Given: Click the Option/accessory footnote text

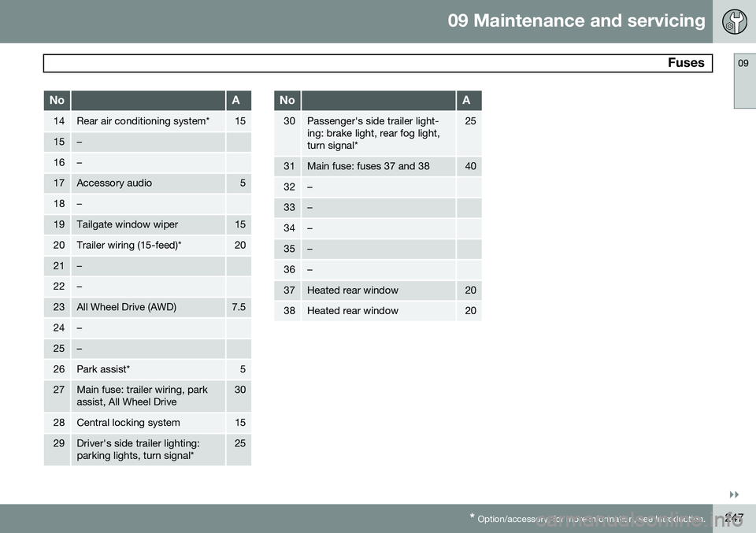Looking at the screenshot, I should [587, 519].
